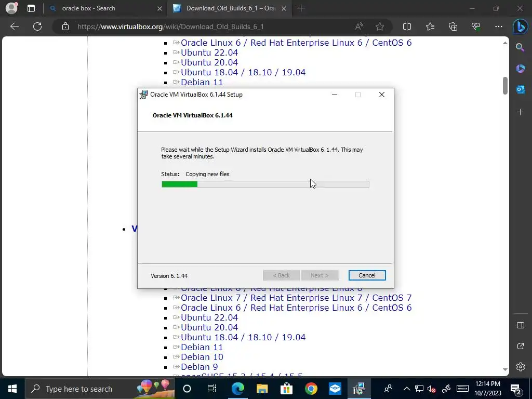532x399 pixels.
Task: Open link in new window sidebar icon
Action: coord(521,346)
